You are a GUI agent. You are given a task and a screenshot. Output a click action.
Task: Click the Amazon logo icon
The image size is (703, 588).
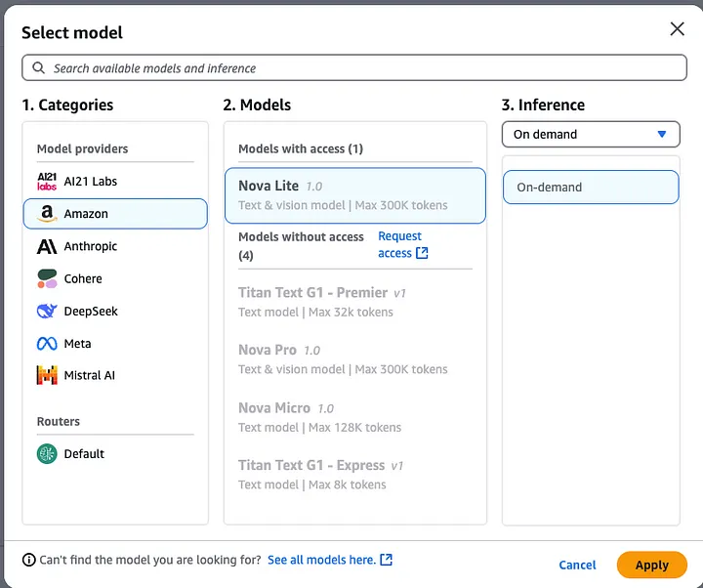(x=47, y=214)
